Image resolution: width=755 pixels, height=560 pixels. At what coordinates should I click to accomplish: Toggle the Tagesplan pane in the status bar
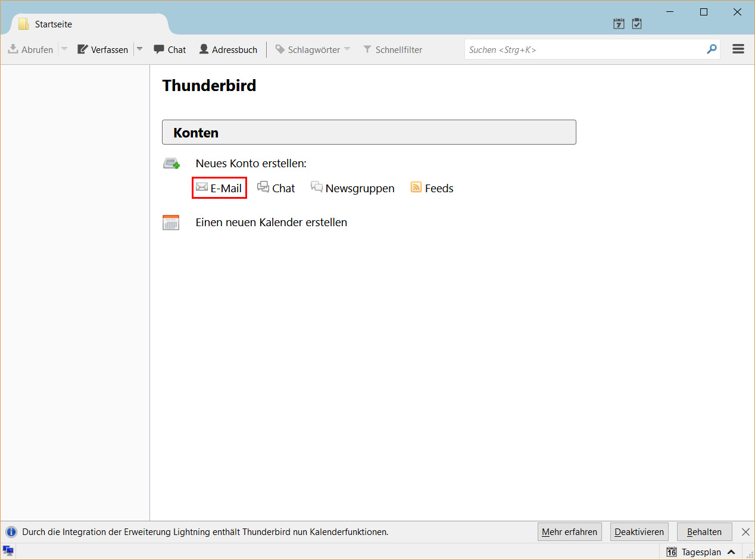(x=702, y=552)
